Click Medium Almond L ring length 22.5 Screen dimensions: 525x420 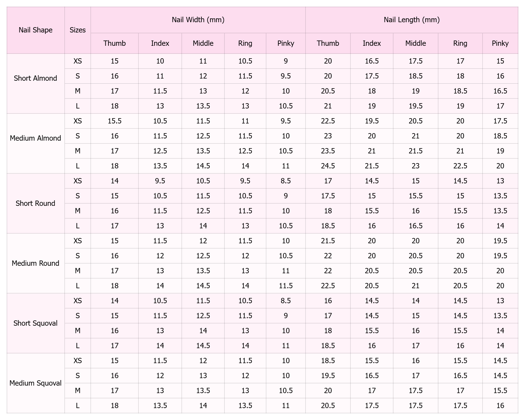(460, 166)
